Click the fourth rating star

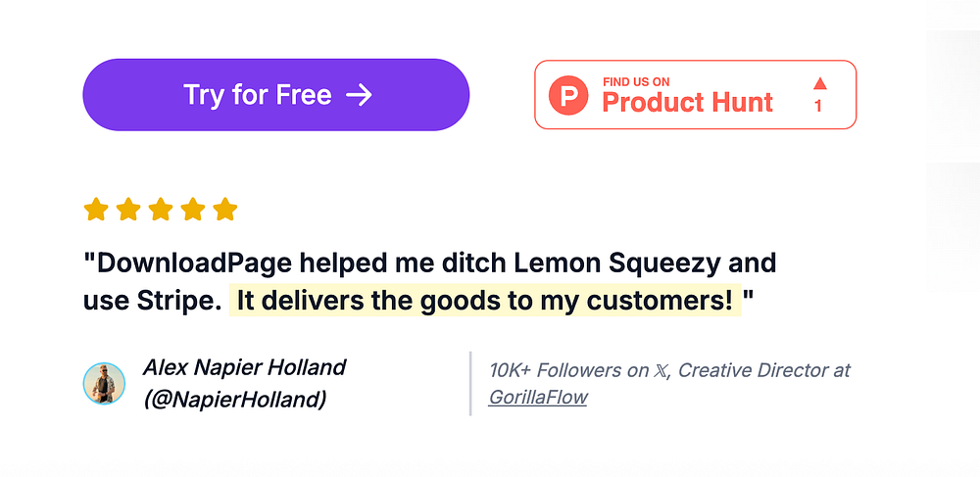[x=192, y=210]
